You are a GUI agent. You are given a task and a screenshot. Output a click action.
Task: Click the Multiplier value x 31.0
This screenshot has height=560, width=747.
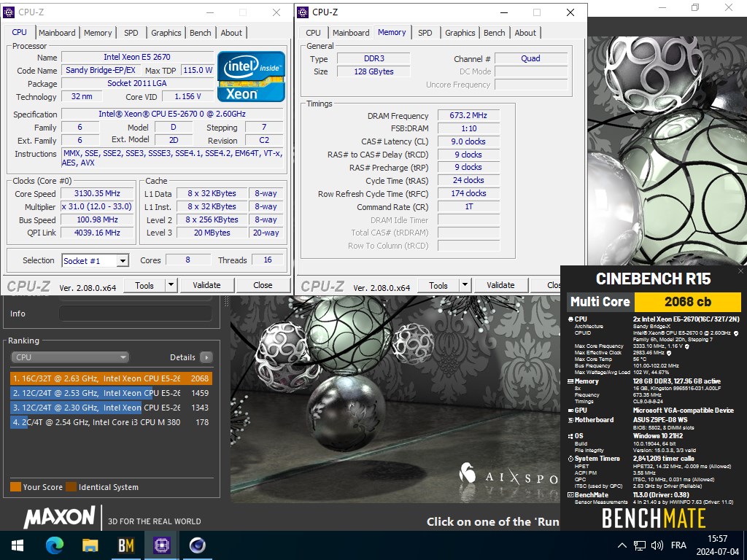[x=97, y=206]
